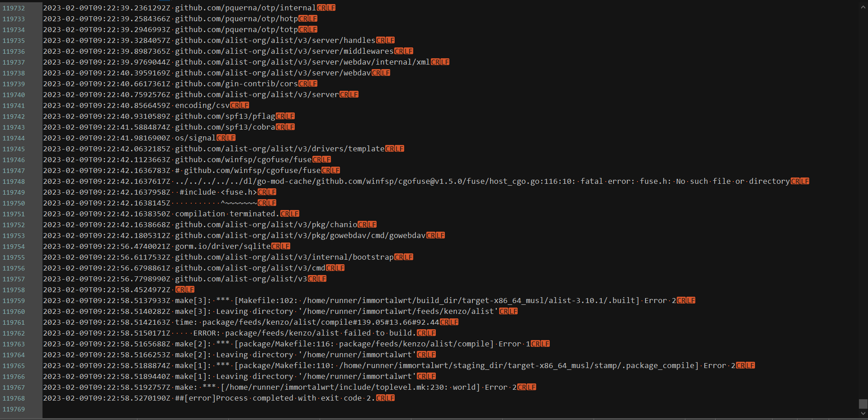
Task: Click the CRLF marker ending the fuse.h fatal error line
Action: [x=800, y=181]
